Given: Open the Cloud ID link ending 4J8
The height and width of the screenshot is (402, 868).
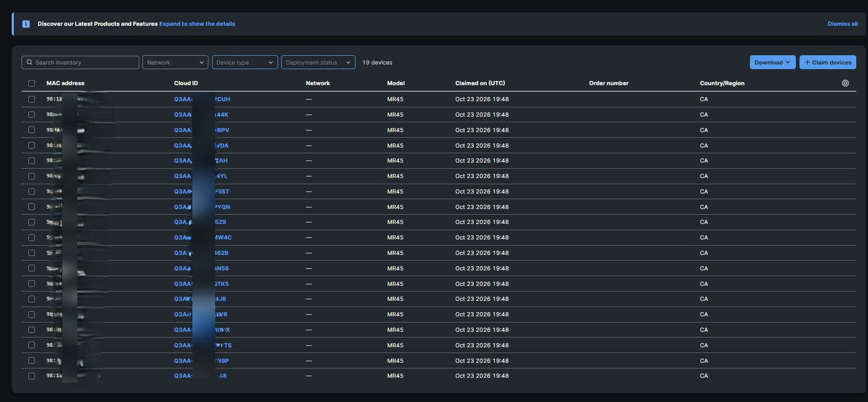Looking at the screenshot, I should click(200, 299).
